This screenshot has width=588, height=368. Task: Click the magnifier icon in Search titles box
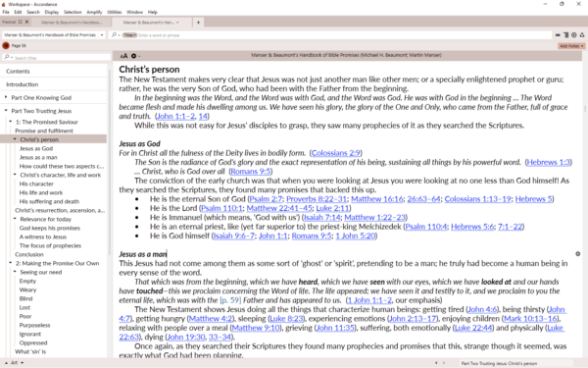coord(7,58)
